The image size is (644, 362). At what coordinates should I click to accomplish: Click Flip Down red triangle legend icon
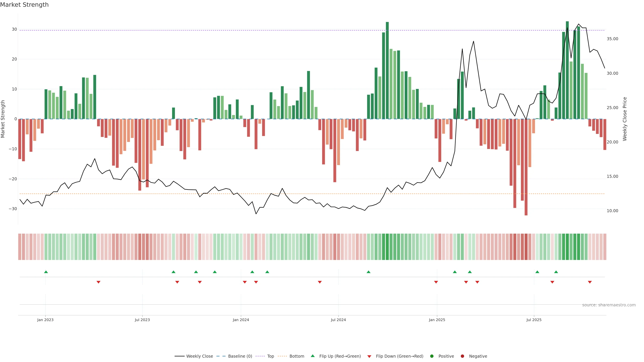point(369,356)
